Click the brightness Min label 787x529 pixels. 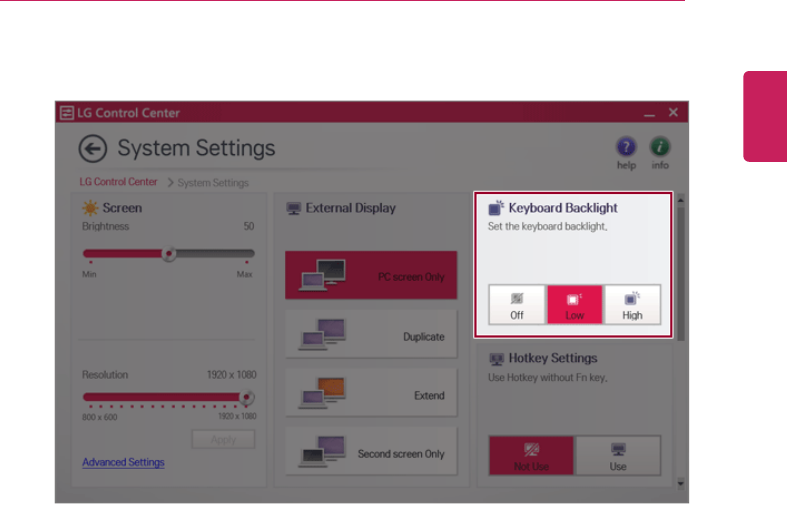tap(89, 274)
